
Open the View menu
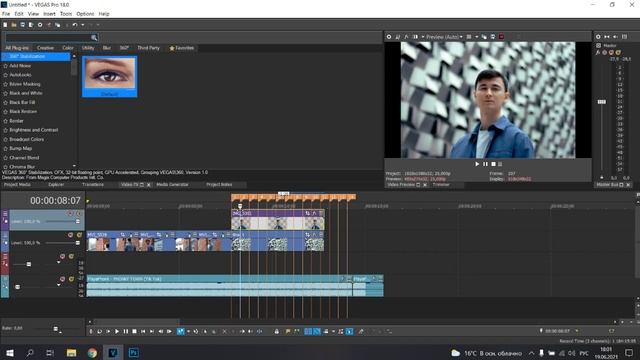[x=33, y=14]
